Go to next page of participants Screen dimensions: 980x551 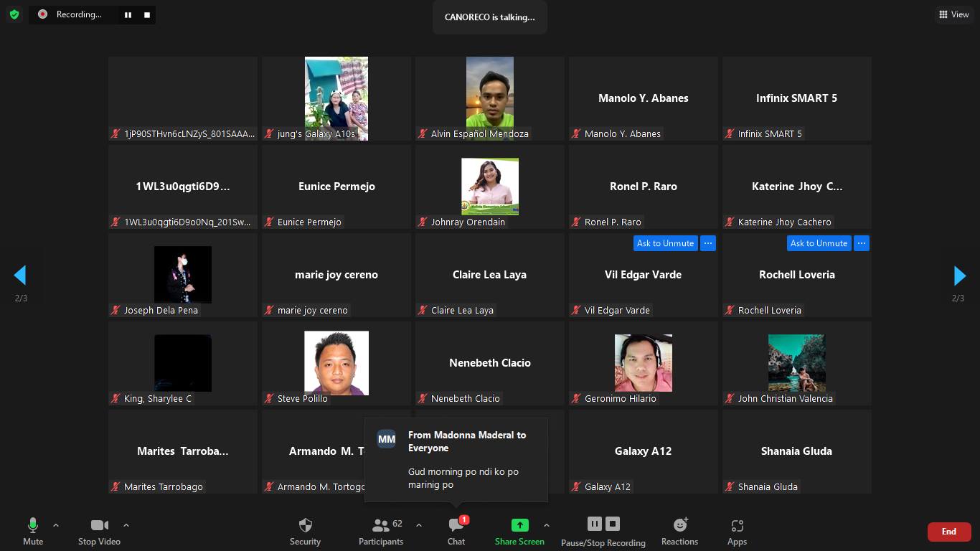(x=959, y=275)
